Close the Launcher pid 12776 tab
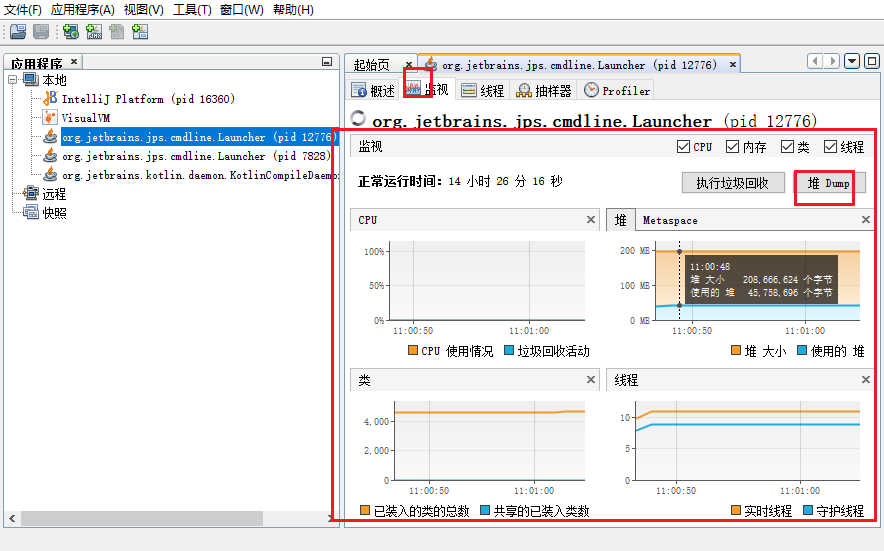The width and height of the screenshot is (884, 551). (733, 64)
